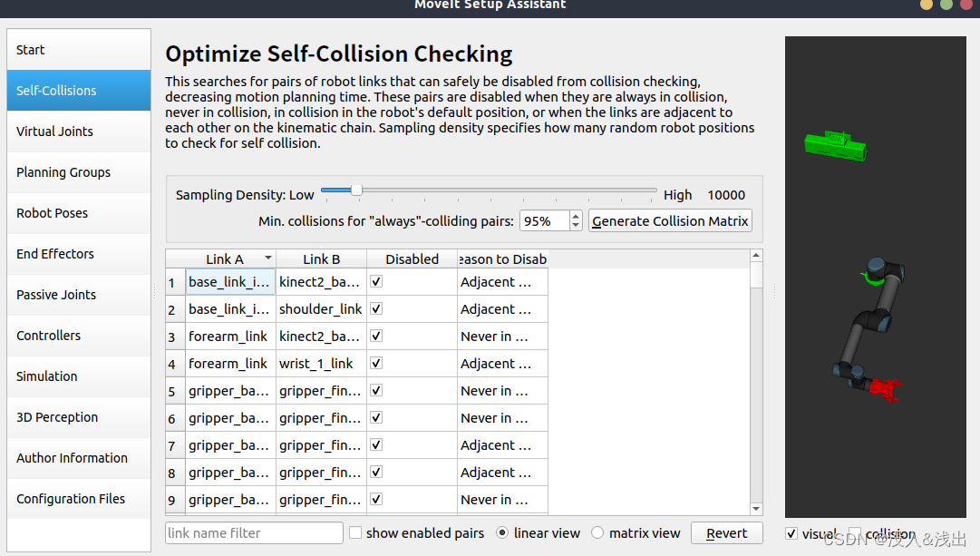Screen dimensions: 980x556
Task: Click Generate Collision Matrix button
Action: point(670,220)
